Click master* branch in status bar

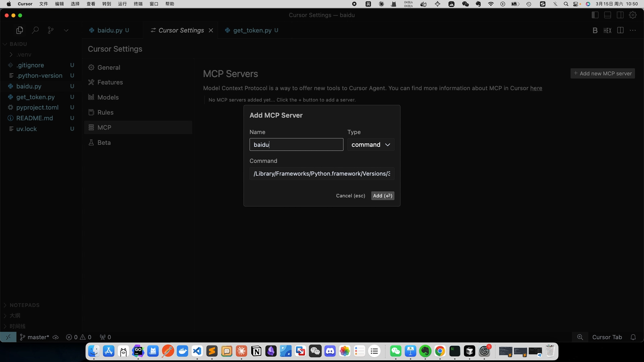click(x=35, y=337)
